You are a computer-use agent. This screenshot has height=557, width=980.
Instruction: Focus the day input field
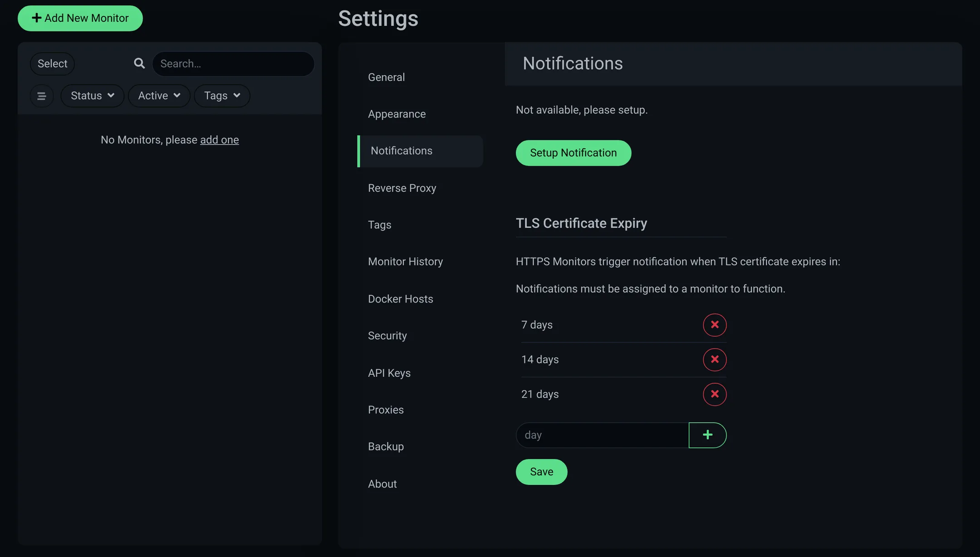(x=602, y=435)
